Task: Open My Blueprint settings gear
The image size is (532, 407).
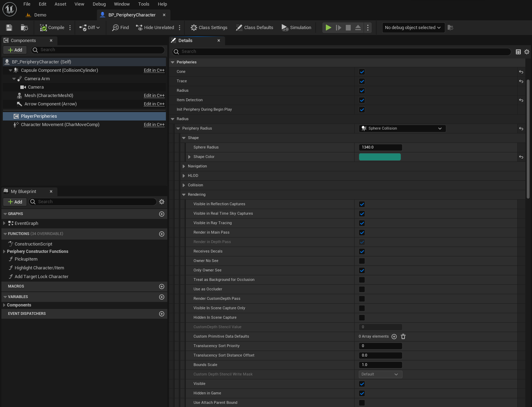Action: [x=162, y=202]
